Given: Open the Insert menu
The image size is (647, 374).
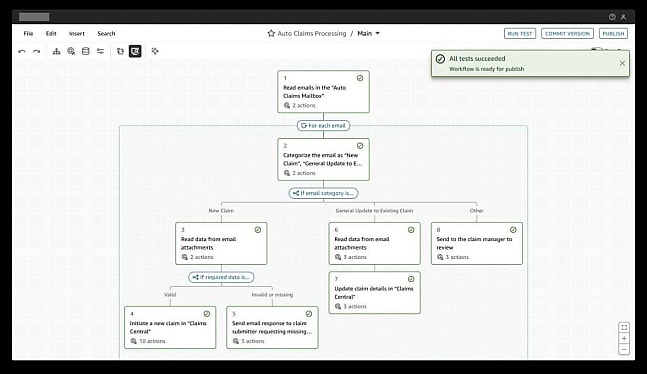Looking at the screenshot, I should coord(76,33).
